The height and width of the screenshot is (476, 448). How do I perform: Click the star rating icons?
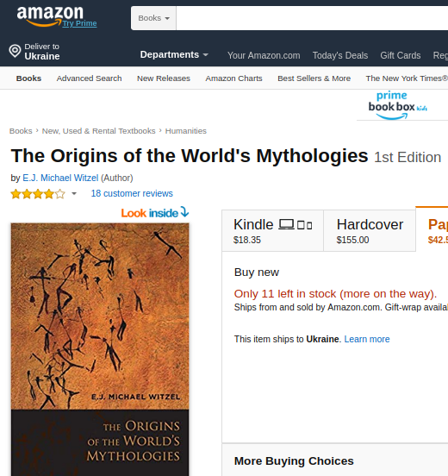pos(38,194)
